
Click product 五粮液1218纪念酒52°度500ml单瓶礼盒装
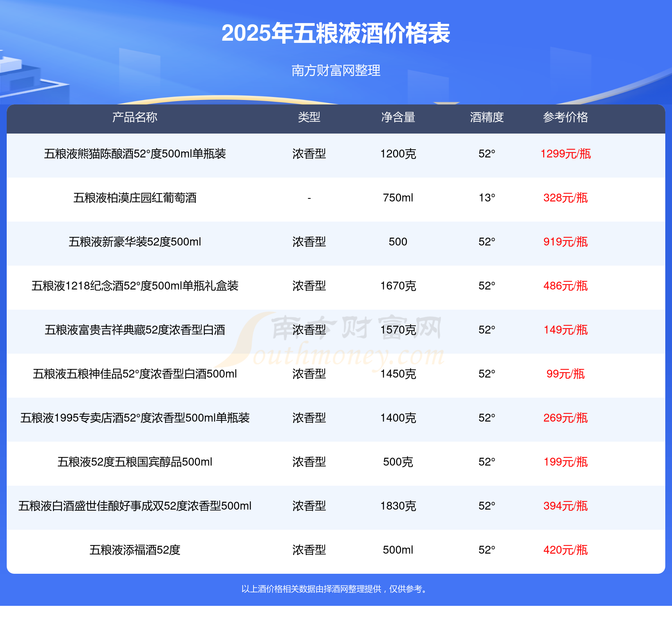click(135, 286)
